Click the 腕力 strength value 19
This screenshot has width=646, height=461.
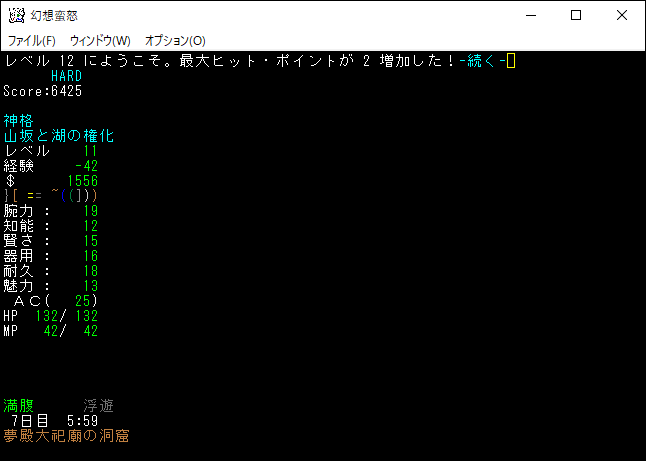[x=90, y=211]
